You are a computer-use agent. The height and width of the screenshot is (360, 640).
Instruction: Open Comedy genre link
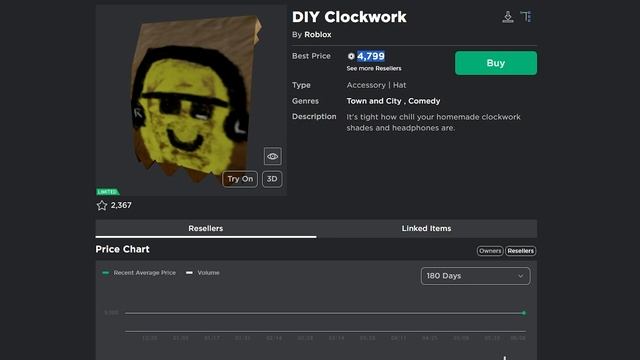point(424,101)
